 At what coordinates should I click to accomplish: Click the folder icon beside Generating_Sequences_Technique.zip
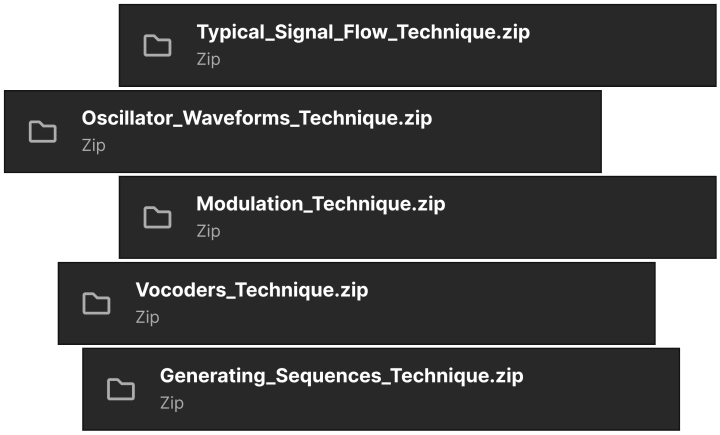pyautogui.click(x=121, y=389)
